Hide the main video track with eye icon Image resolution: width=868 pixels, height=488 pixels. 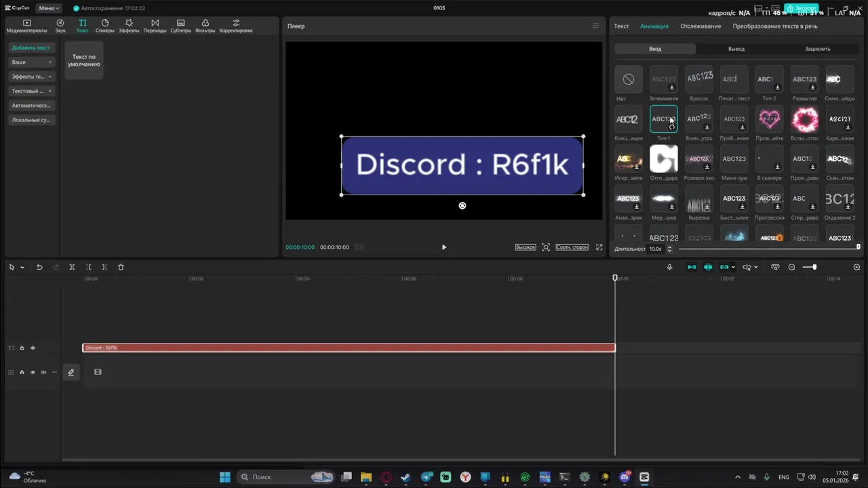pyautogui.click(x=33, y=372)
